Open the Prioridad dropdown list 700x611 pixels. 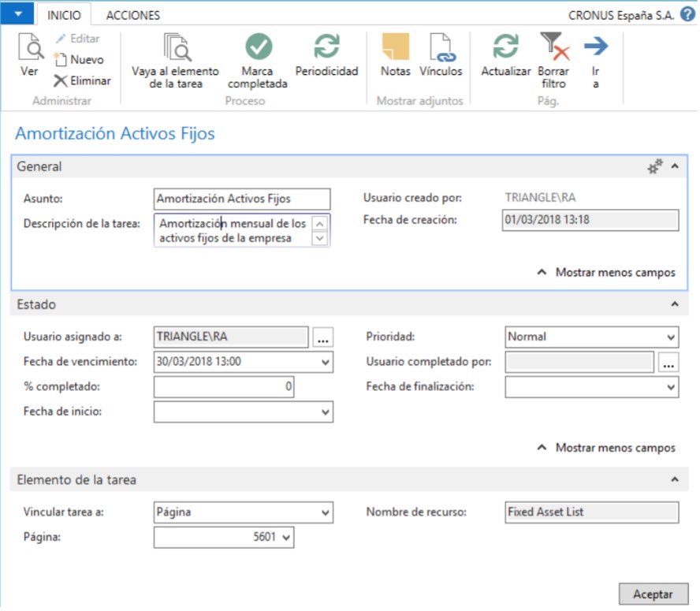coord(670,337)
